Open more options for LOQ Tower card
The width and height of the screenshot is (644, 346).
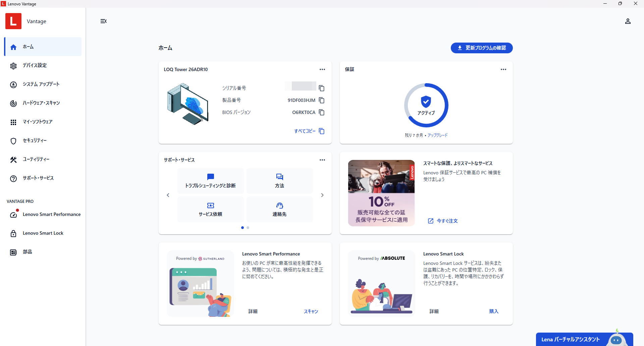tap(322, 69)
